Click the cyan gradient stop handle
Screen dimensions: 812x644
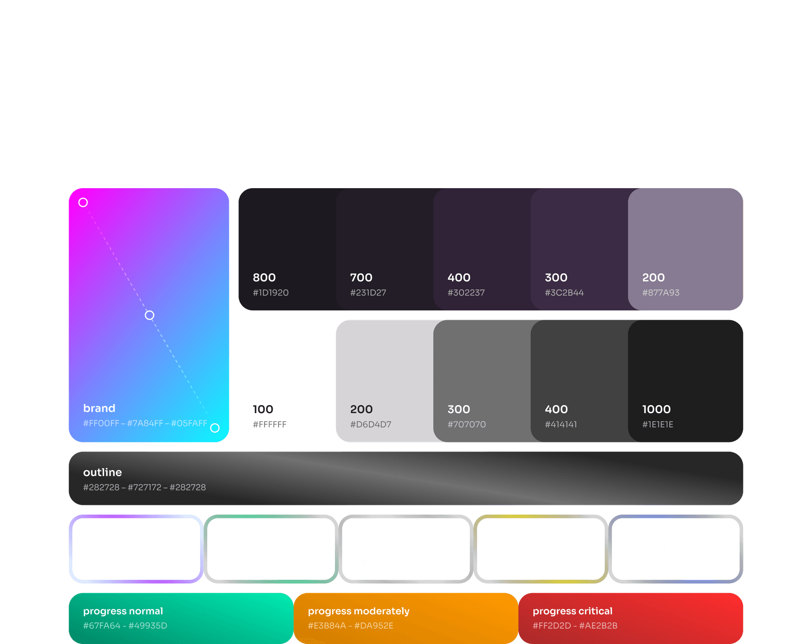tap(215, 428)
